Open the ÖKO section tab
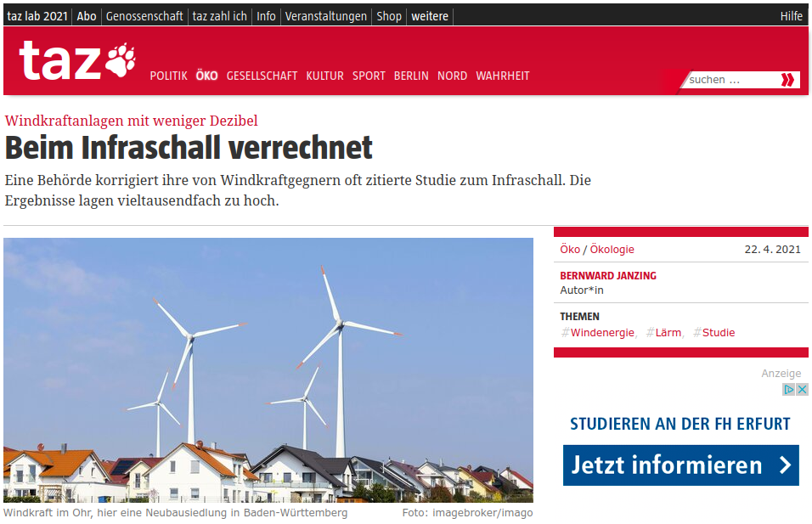The image size is (812, 524). click(x=206, y=76)
